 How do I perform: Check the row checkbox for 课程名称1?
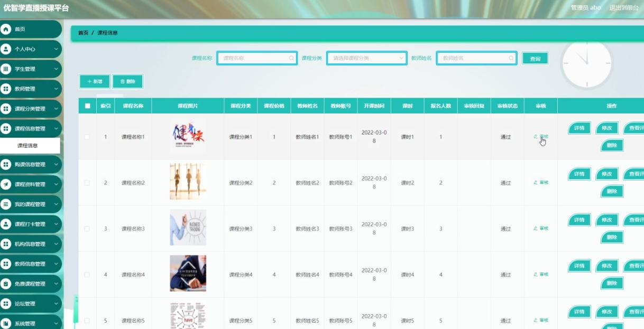coord(87,137)
